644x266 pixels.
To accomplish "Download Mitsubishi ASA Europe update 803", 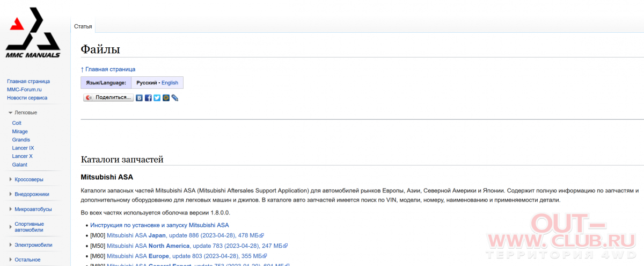I will 187,256.
